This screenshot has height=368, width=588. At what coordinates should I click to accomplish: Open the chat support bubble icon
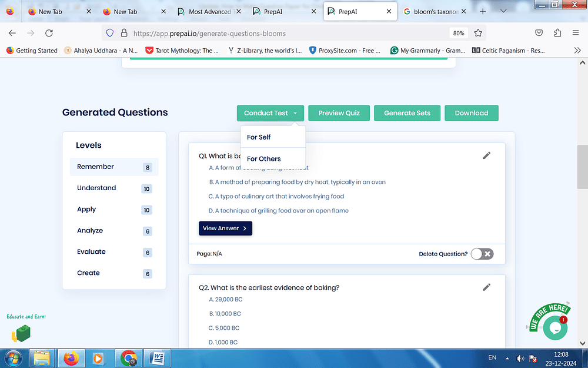click(554, 327)
